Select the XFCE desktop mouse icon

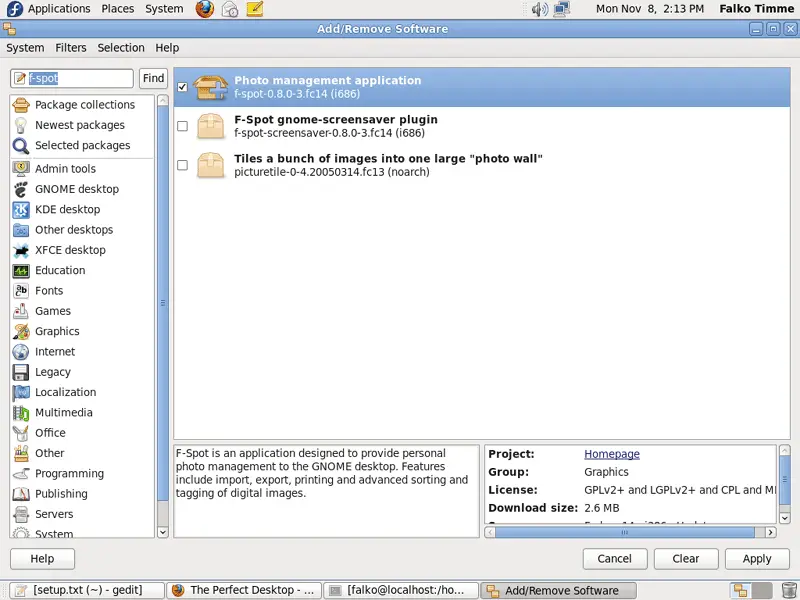(21, 251)
